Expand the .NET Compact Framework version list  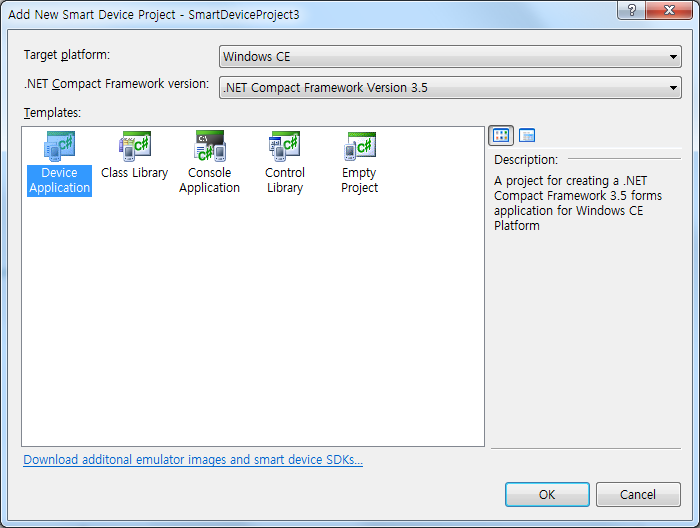tap(449, 88)
